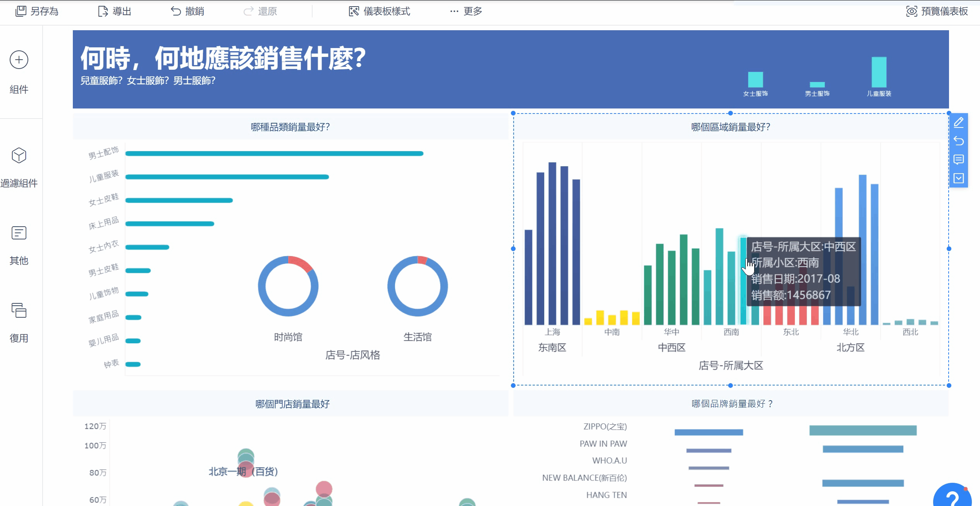
Task: Expand the dropdown chevron on chart toolbar
Action: [x=959, y=178]
